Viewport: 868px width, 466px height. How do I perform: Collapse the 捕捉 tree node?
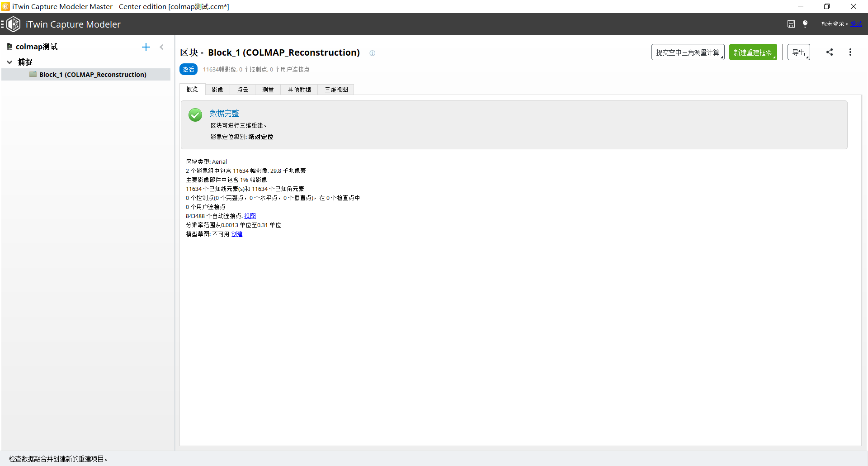[x=9, y=62]
